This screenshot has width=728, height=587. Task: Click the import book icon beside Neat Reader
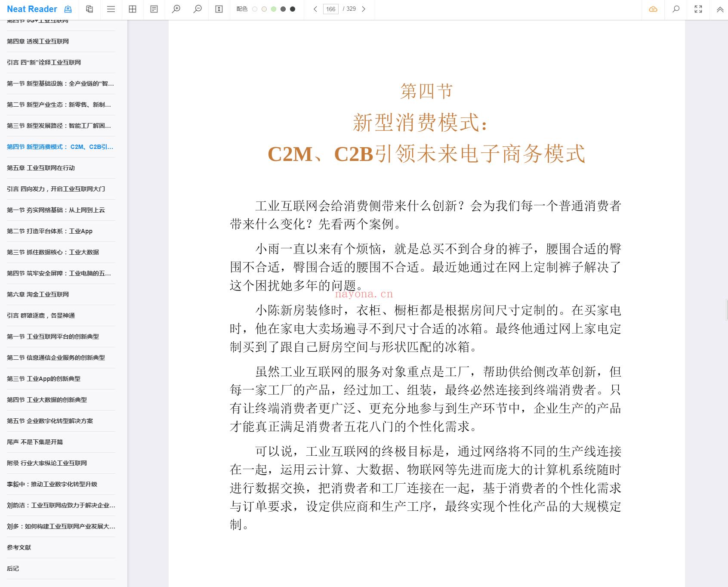(68, 9)
